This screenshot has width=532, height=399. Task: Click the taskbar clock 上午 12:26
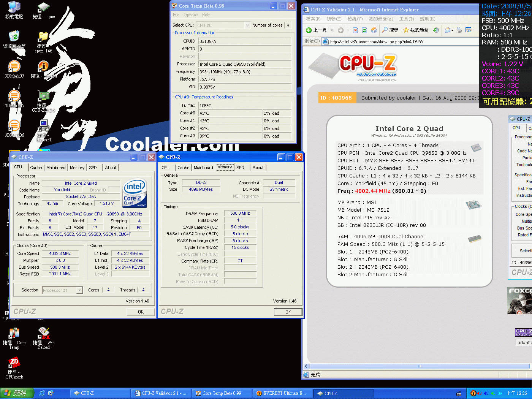pos(516,393)
